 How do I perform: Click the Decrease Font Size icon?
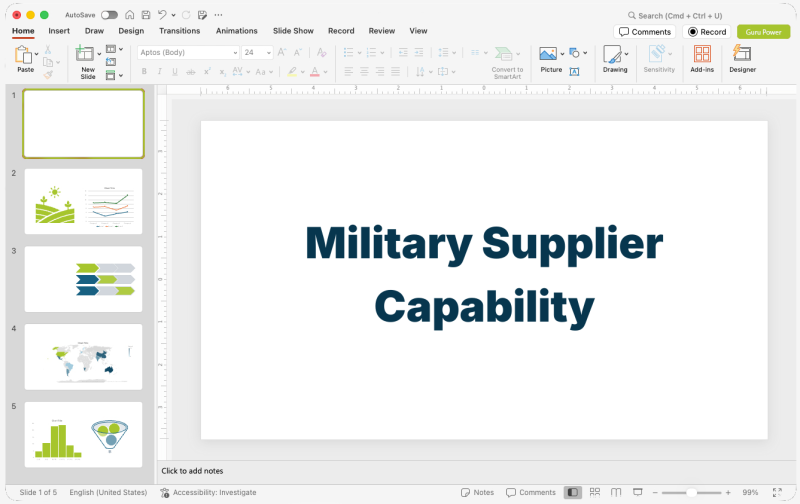[298, 52]
